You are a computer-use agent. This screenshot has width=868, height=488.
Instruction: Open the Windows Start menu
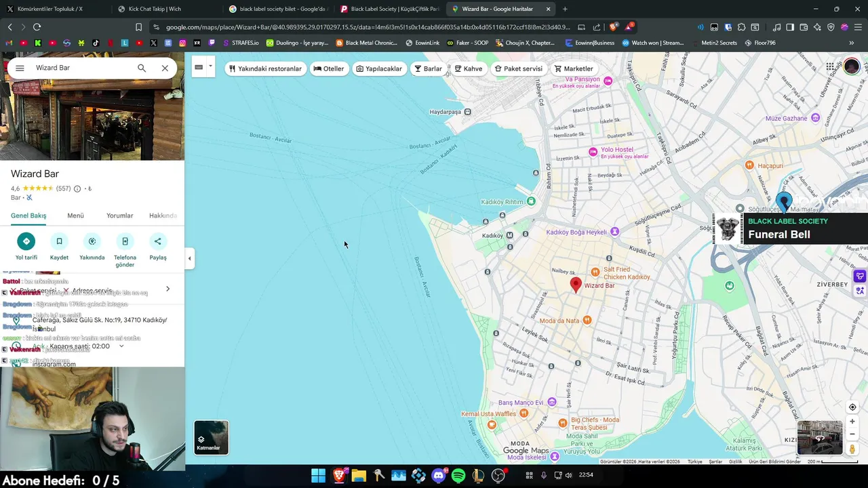click(x=318, y=476)
